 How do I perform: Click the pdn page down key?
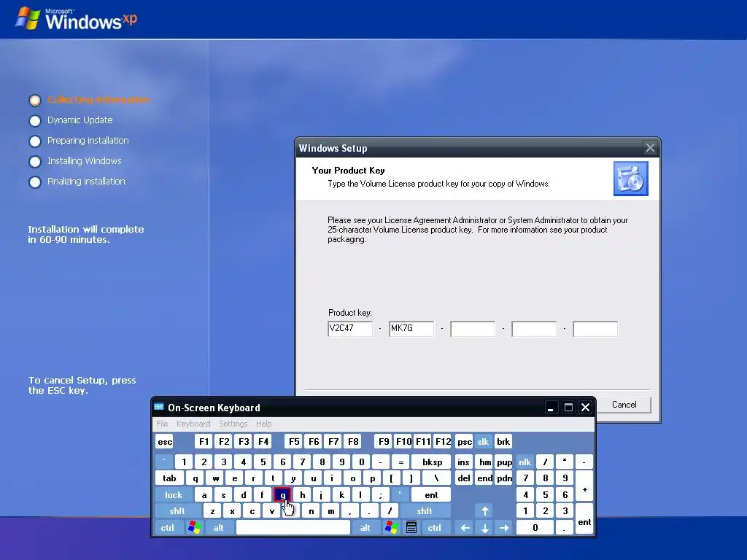tap(504, 478)
